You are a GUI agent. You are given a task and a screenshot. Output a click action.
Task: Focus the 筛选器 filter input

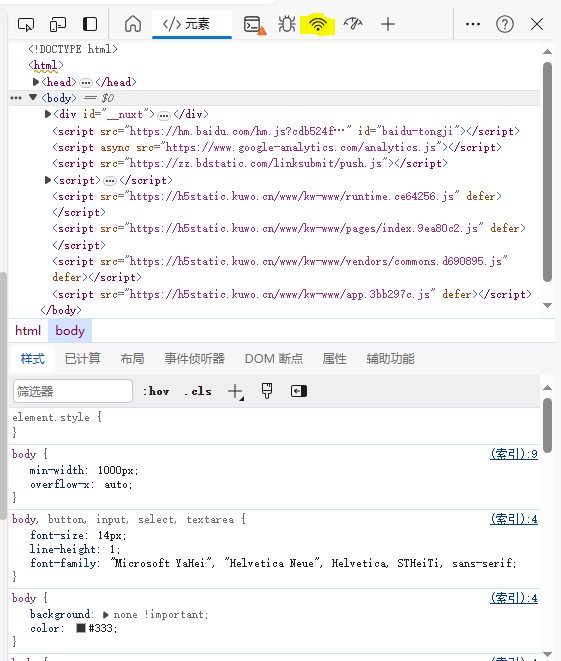tap(73, 391)
